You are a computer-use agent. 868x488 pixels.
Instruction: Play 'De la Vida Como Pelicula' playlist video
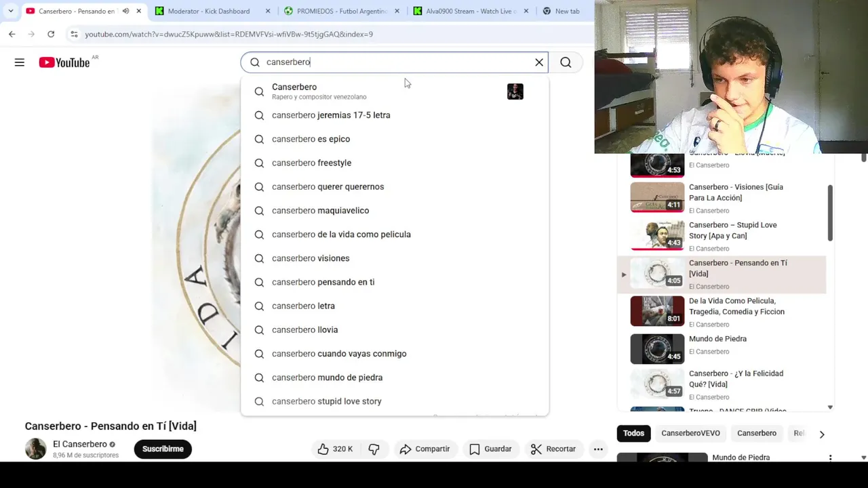(722, 312)
